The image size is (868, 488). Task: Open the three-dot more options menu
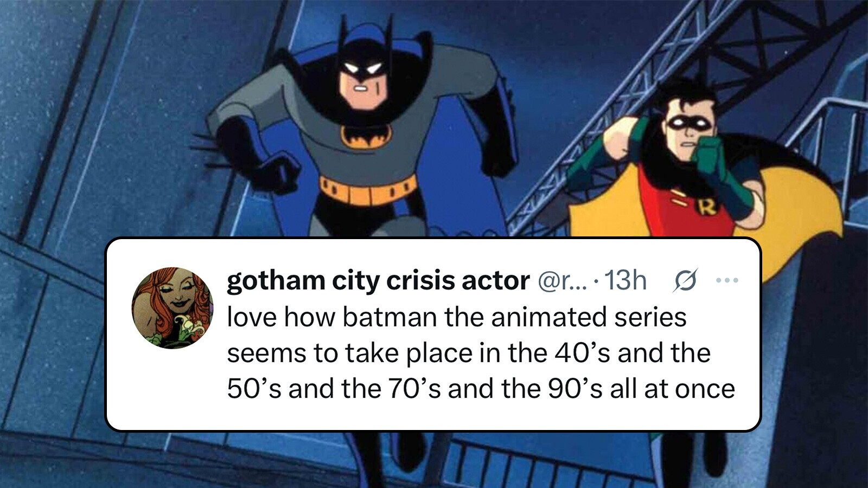tap(727, 281)
